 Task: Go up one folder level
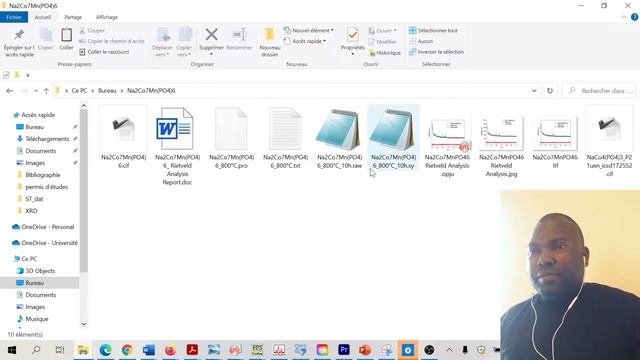pyautogui.click(x=46, y=91)
